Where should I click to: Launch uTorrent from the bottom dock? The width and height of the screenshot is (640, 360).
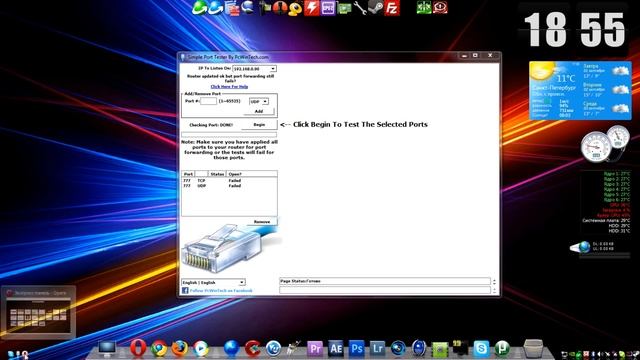click(502, 349)
